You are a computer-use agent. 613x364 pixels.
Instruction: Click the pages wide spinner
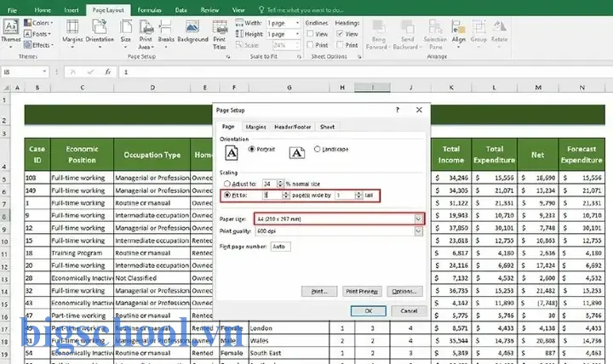click(286, 195)
